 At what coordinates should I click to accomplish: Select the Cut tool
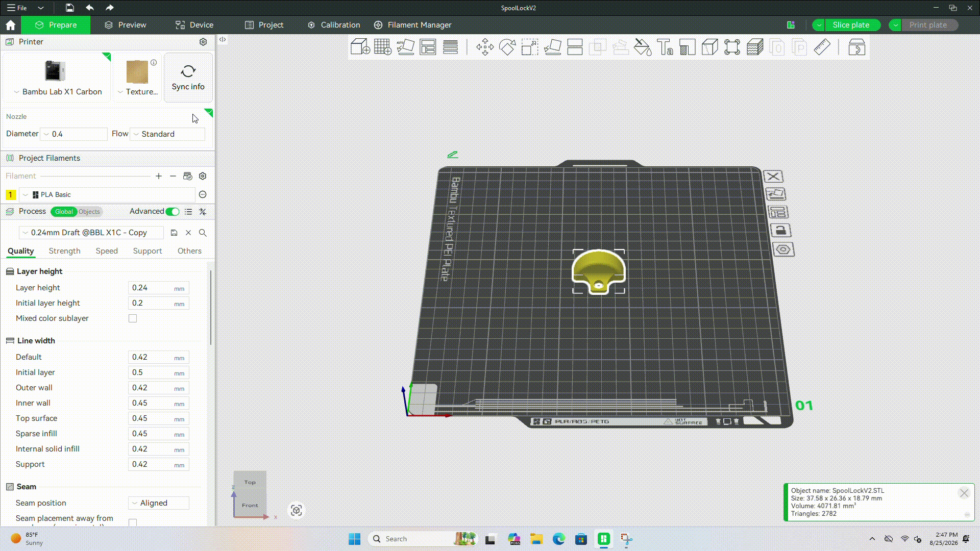tap(575, 47)
